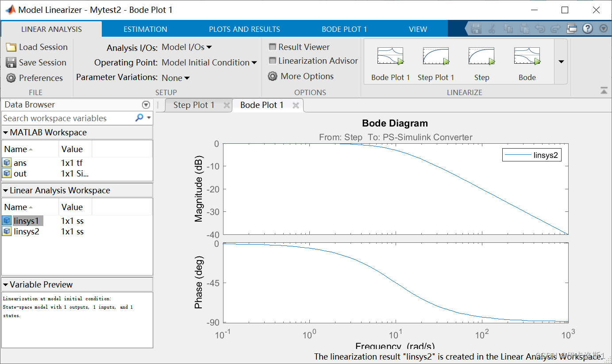Click the Paste clipboard icon
The height and width of the screenshot is (364, 612).
[524, 29]
